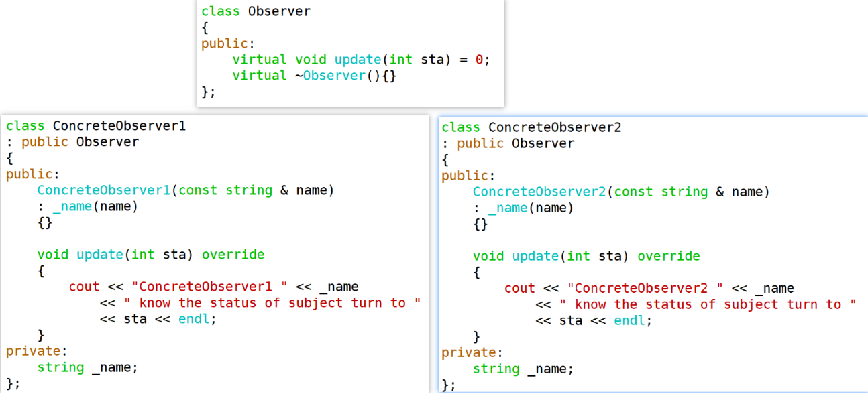Click "public:" in the ConcreteObserver1 class

point(34,174)
